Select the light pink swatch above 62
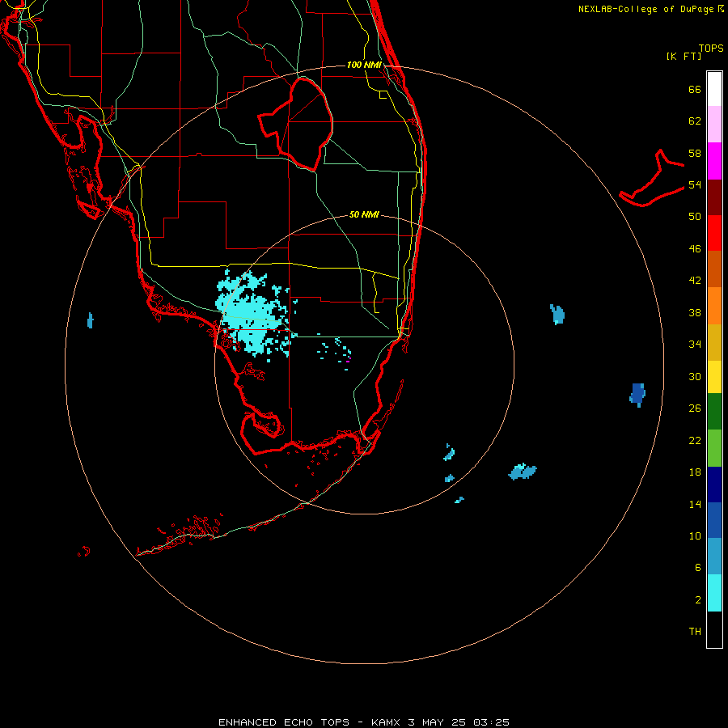This screenshot has height=728, width=728. coord(714,124)
